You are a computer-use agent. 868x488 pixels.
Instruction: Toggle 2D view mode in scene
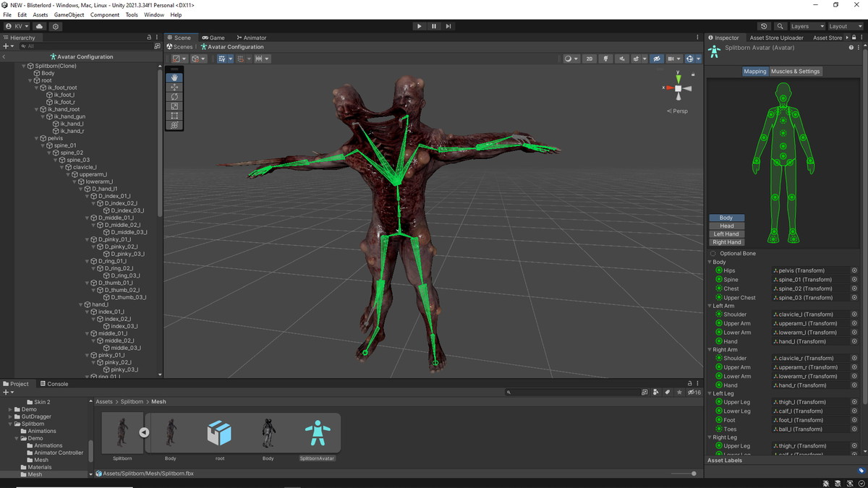(x=590, y=59)
